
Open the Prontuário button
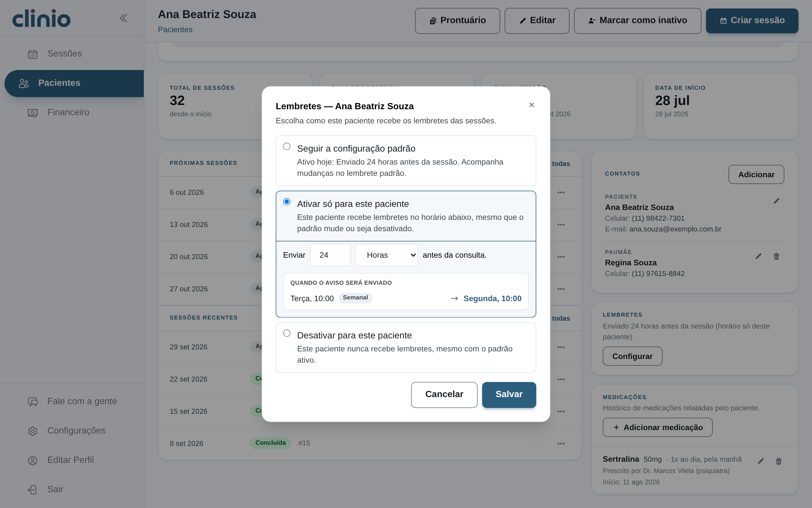(457, 21)
